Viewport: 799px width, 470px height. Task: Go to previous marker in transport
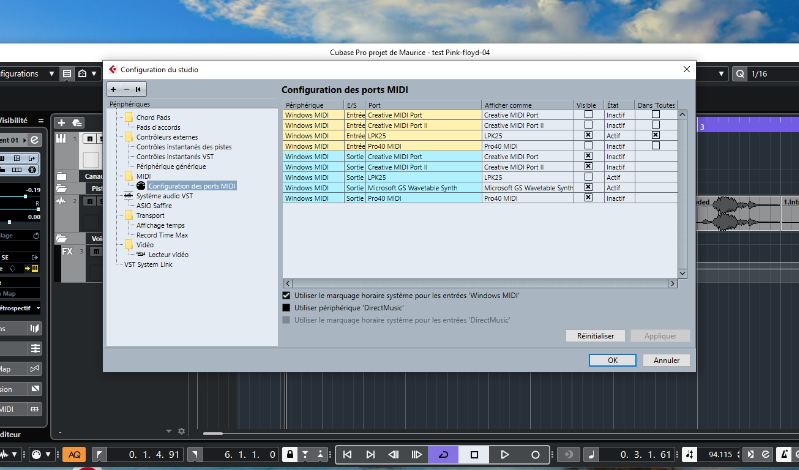click(347, 454)
